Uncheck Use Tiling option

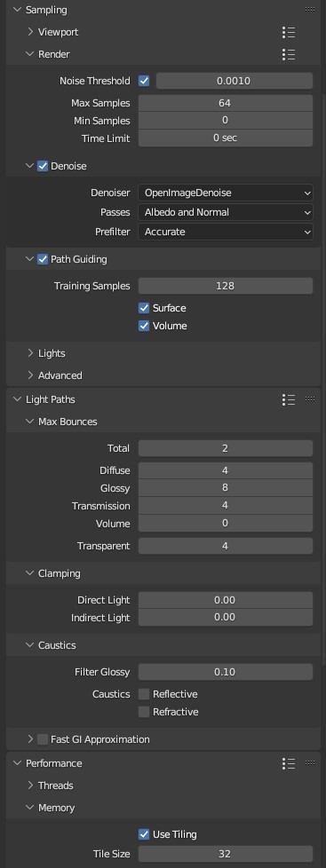(144, 834)
